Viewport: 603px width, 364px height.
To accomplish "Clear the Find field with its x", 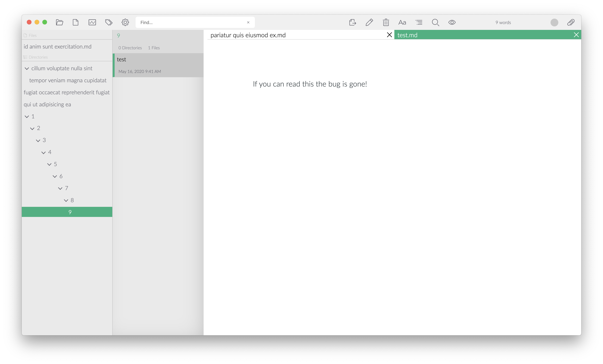I will [x=248, y=22].
